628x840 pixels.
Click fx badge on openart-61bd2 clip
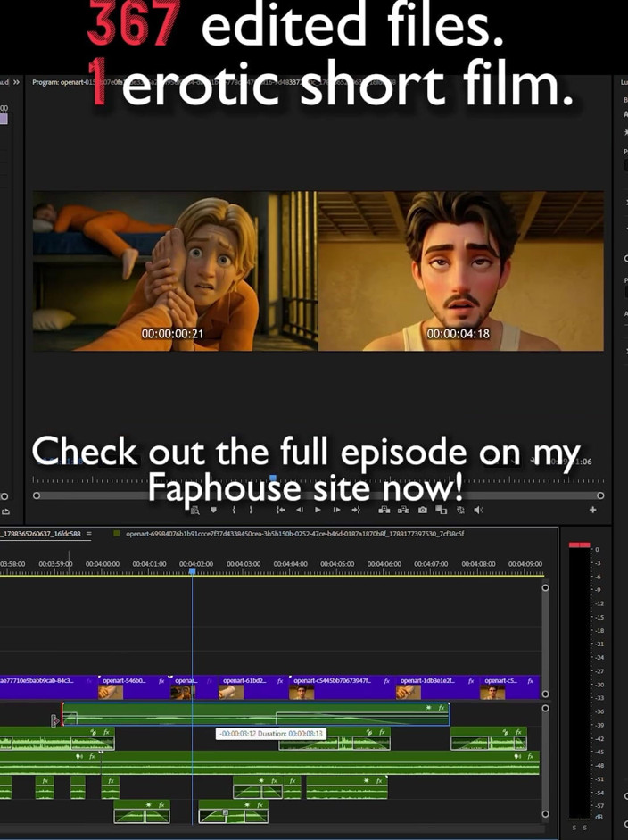280,681
